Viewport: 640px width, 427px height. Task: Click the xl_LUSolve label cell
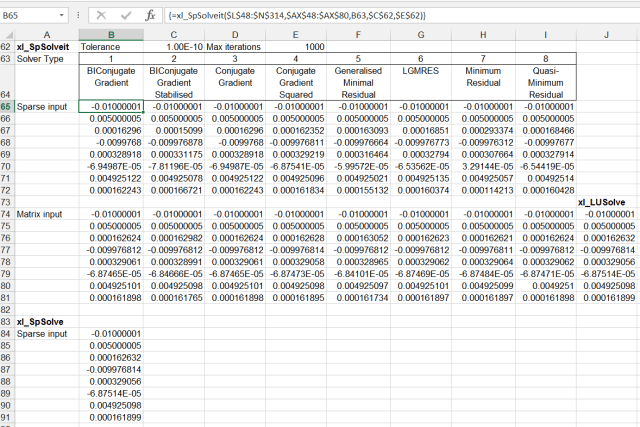[607, 202]
